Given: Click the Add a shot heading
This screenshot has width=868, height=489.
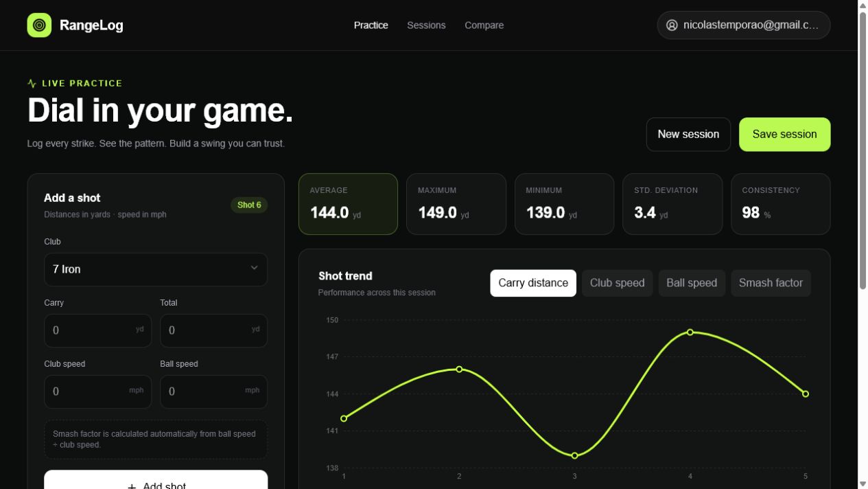Looking at the screenshot, I should (72, 198).
